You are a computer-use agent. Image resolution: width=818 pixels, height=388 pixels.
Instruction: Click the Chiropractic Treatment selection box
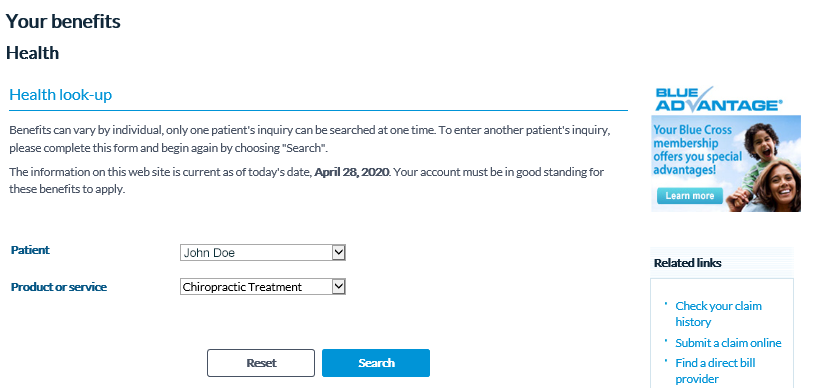pyautogui.click(x=262, y=286)
